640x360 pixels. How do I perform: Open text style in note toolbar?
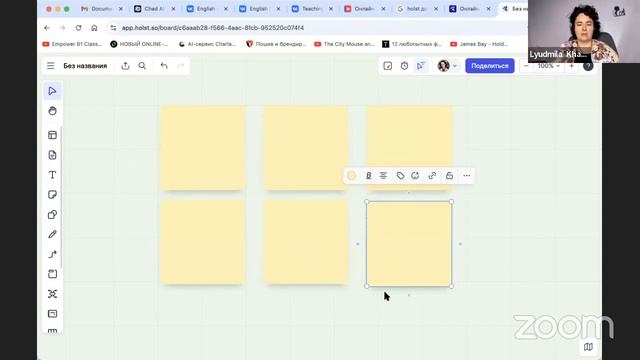coord(369,176)
